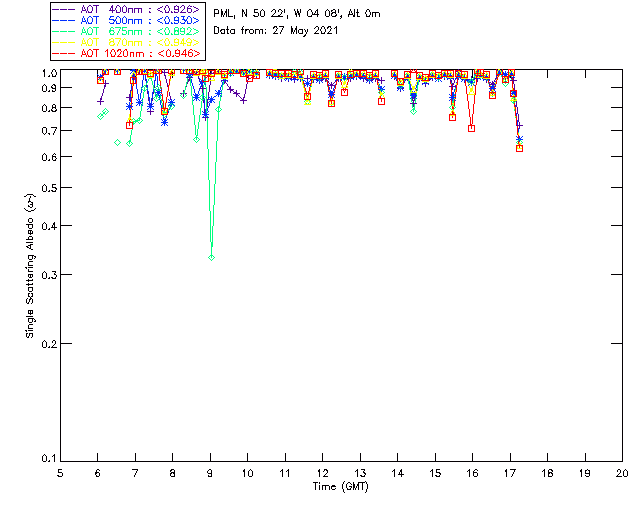Click the x-axis tick label '15'
This screenshot has height=512, width=640.
pyautogui.click(x=435, y=473)
